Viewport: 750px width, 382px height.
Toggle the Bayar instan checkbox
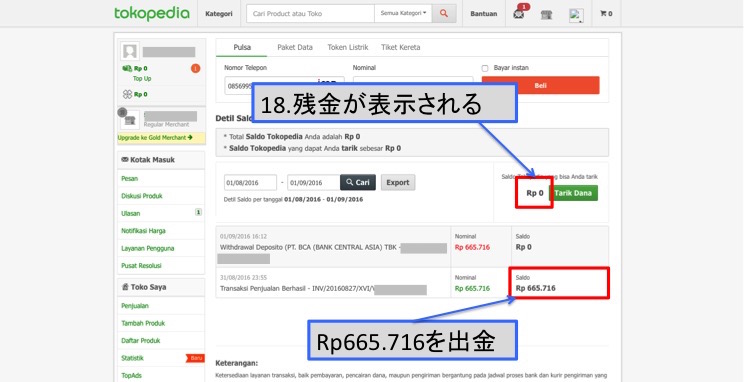[x=485, y=68]
